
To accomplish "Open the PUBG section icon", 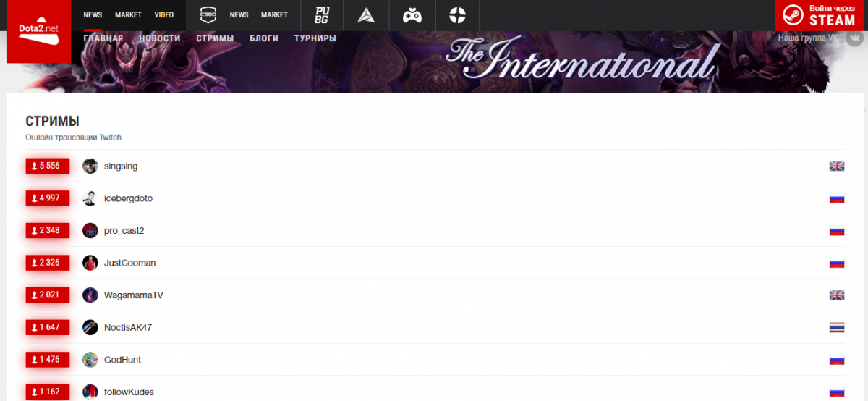I will point(322,14).
